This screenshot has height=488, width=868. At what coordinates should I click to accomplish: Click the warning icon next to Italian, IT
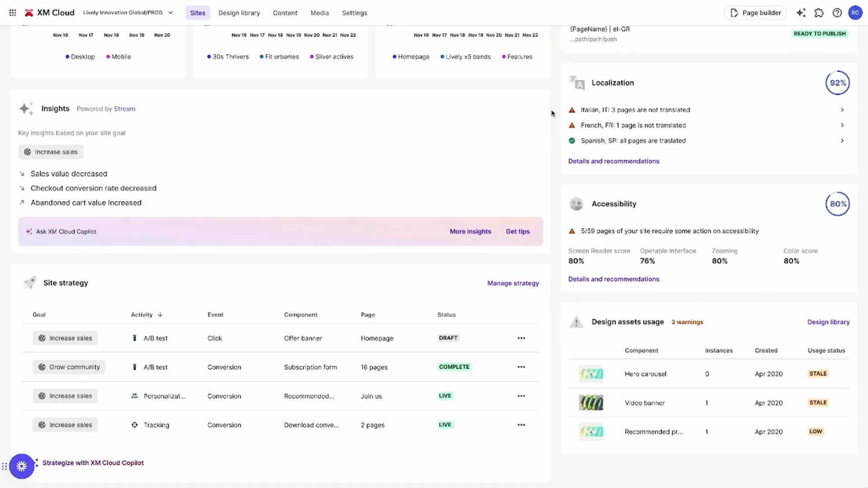pyautogui.click(x=572, y=110)
